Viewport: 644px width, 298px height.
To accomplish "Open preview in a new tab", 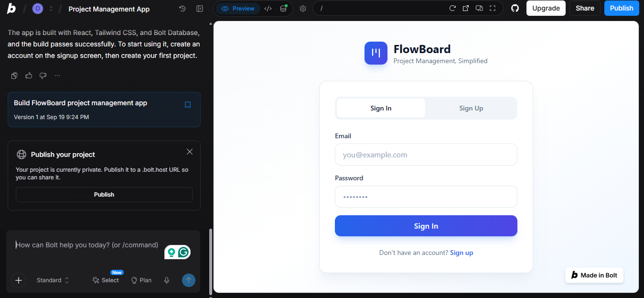I will point(466,8).
